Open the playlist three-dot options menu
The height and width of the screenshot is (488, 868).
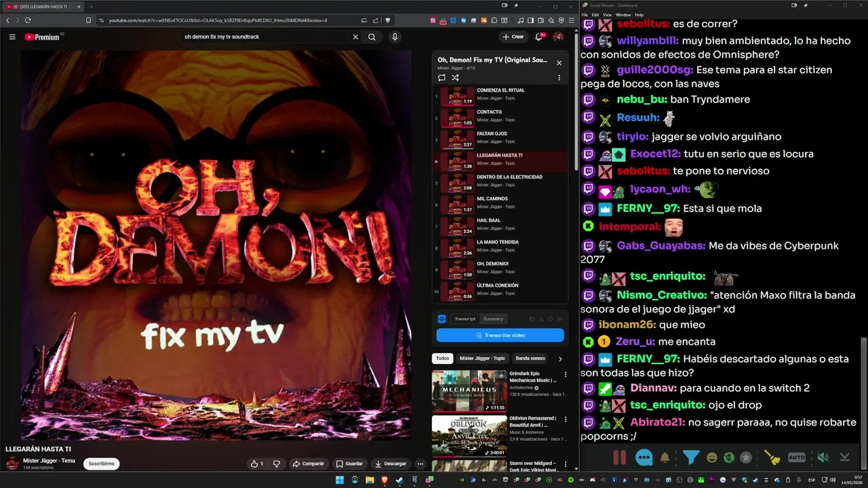point(559,78)
